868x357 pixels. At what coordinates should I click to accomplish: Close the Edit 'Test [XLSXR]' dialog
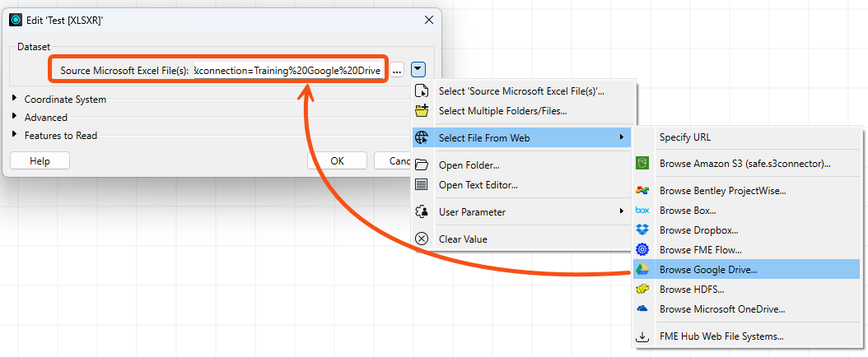click(x=428, y=20)
